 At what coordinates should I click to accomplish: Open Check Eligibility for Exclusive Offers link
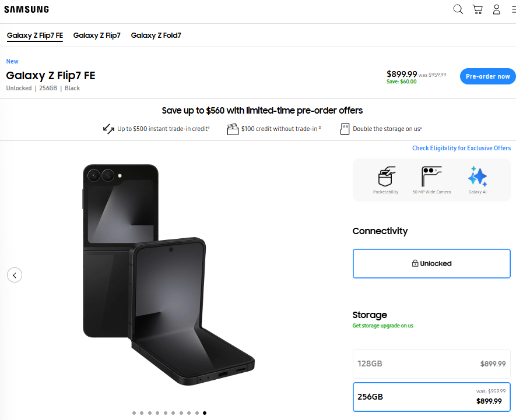tap(461, 148)
